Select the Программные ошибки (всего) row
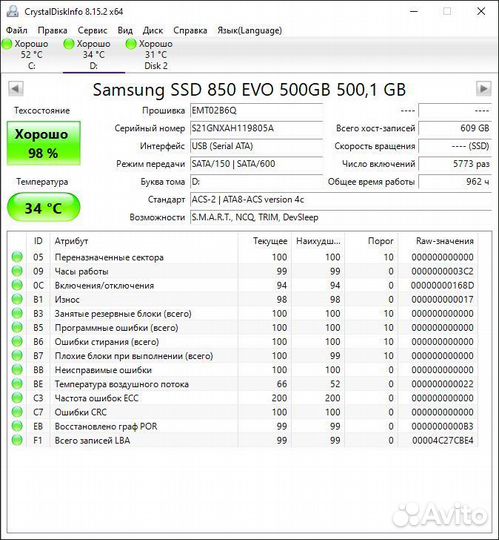 pos(243,328)
